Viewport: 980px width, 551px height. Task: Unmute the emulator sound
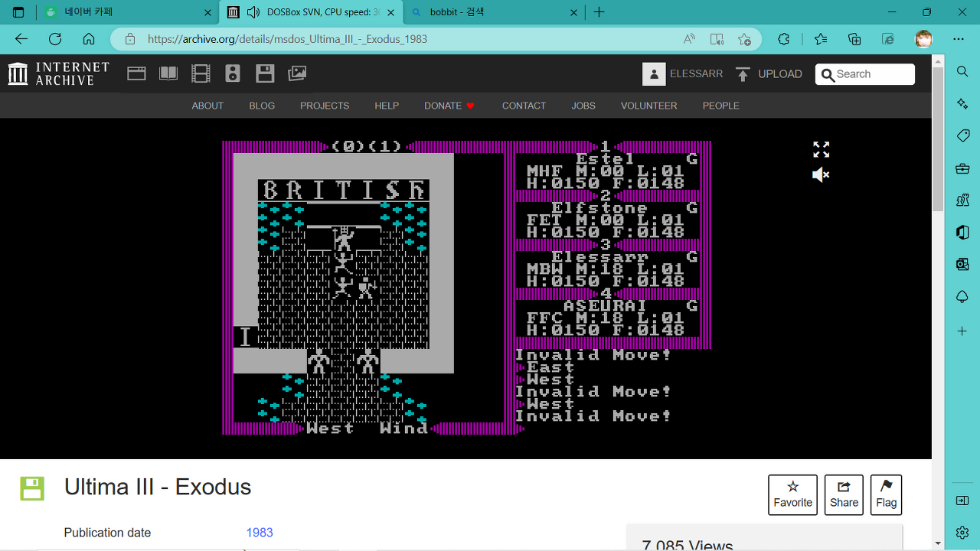[x=821, y=175]
